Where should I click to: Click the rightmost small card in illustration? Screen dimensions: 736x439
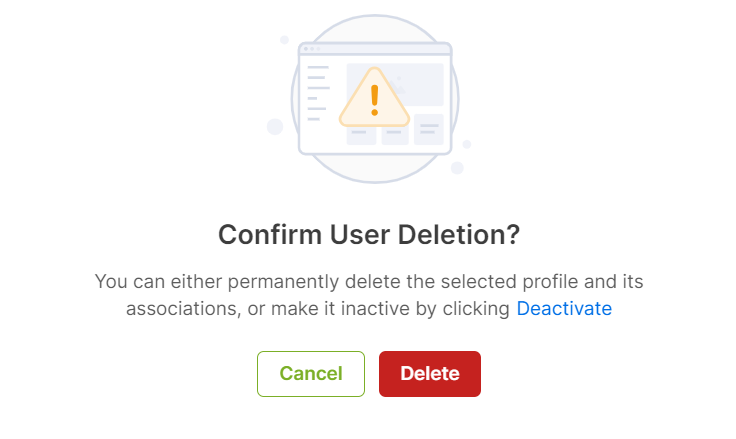pos(429,129)
